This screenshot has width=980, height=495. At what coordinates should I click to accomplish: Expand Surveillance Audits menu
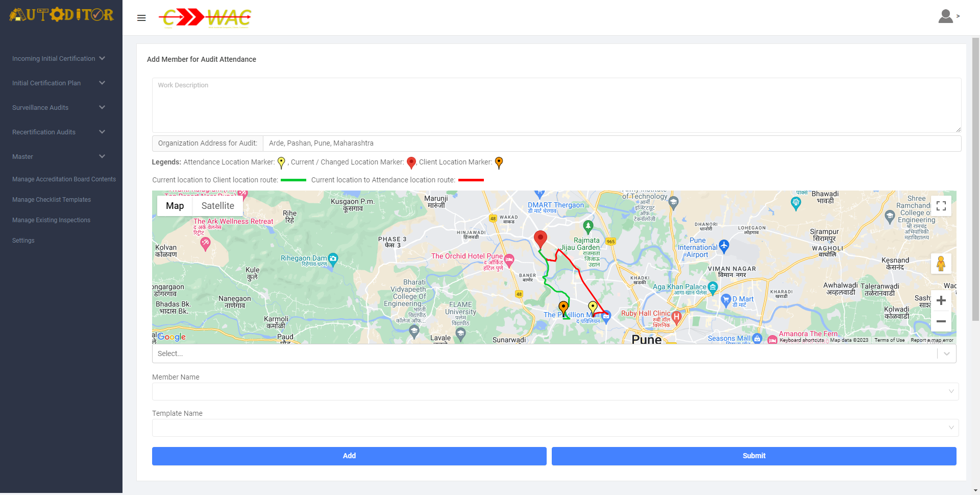click(x=59, y=108)
